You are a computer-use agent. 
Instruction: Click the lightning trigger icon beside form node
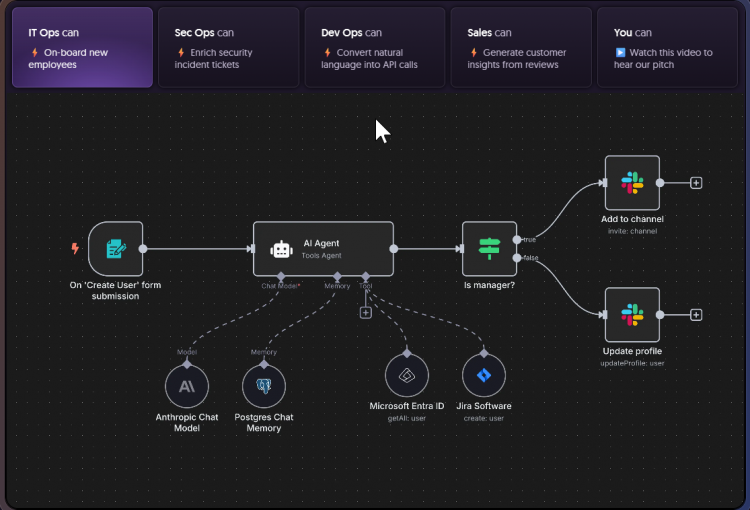pos(75,249)
